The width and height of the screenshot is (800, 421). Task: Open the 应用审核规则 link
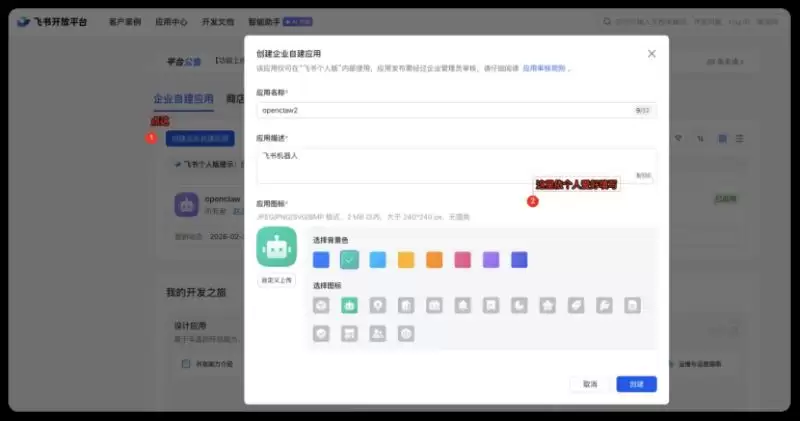click(544, 68)
